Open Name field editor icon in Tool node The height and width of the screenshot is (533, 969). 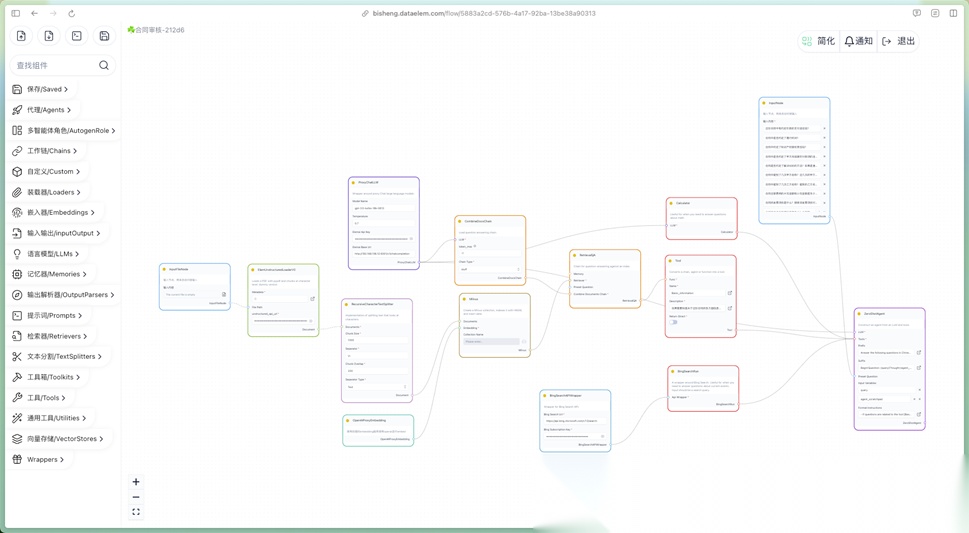[x=730, y=293]
